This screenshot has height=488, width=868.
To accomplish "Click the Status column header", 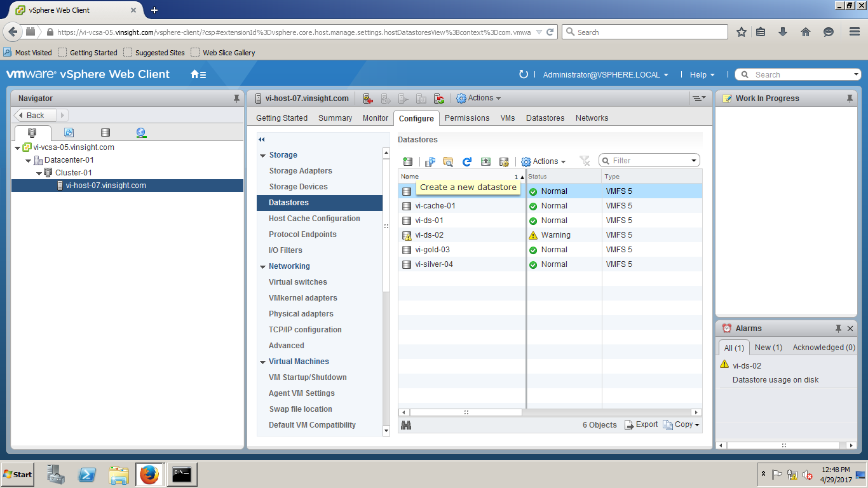I will 564,177.
